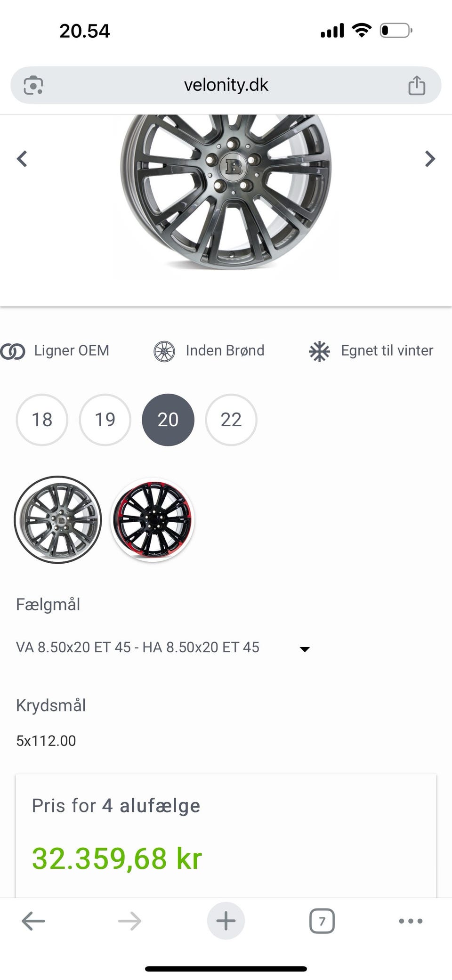
Task: Choose the black and red wheel color
Action: tap(152, 519)
